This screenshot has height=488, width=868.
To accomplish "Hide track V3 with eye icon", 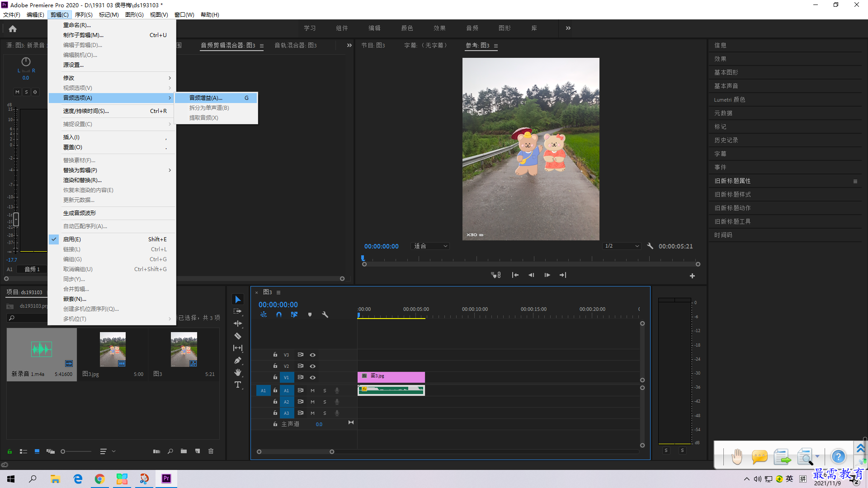I will (x=312, y=355).
